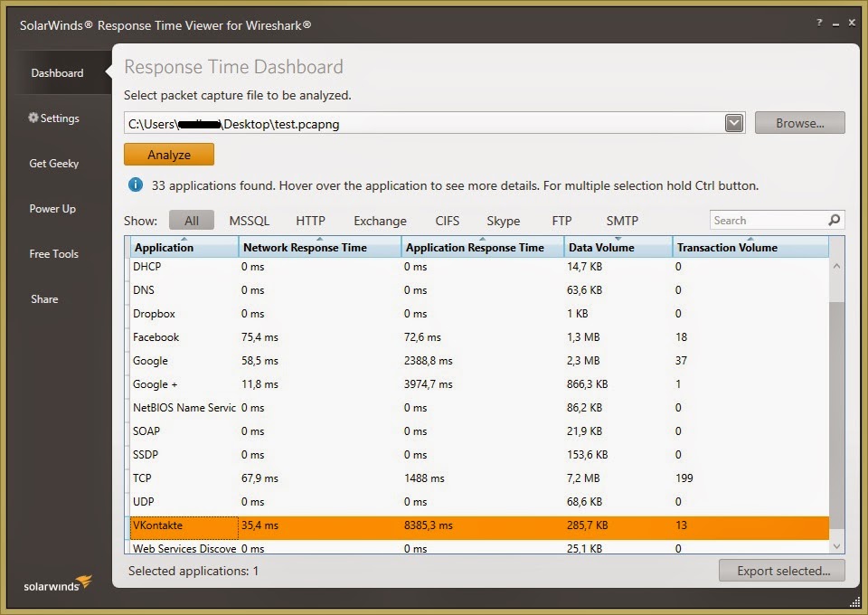The image size is (868, 615).
Task: Click the Export selected... button
Action: pos(782,571)
